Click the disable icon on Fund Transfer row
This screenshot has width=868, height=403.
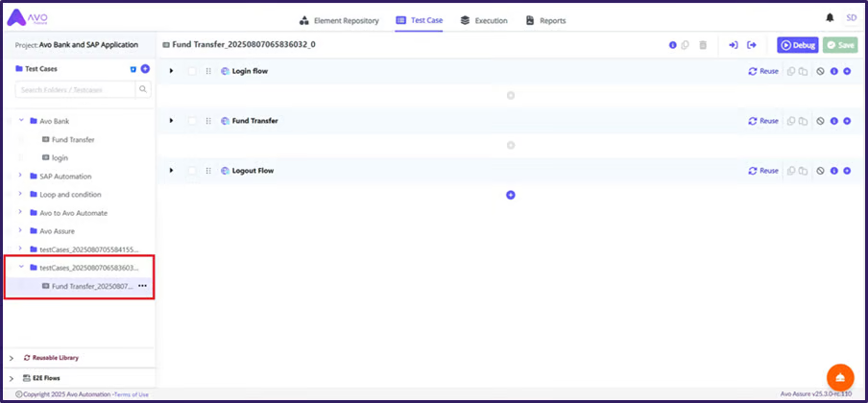coord(820,121)
